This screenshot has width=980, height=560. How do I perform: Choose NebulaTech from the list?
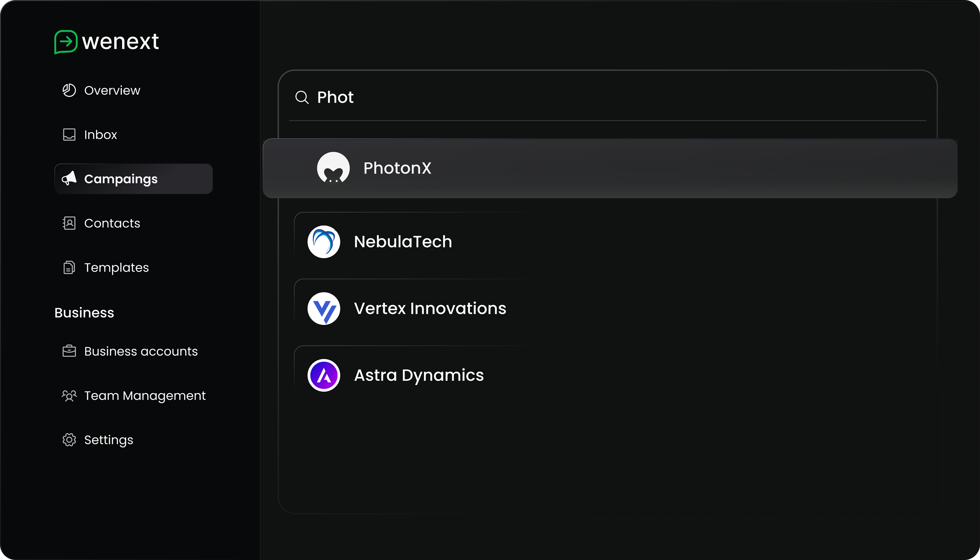coord(403,242)
